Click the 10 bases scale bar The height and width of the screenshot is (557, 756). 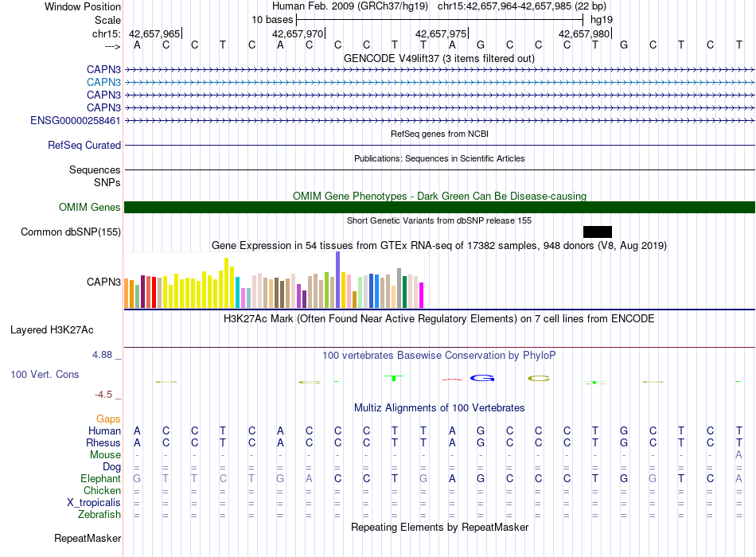(440, 20)
